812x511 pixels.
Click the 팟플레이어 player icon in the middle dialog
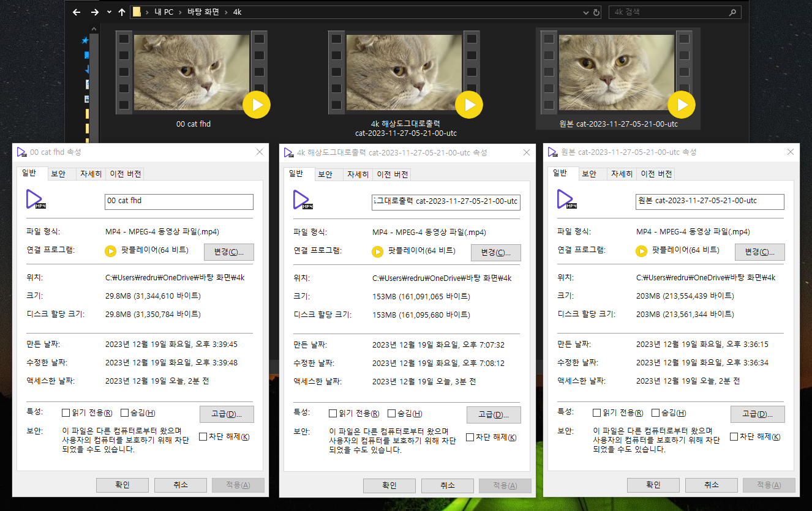378,251
